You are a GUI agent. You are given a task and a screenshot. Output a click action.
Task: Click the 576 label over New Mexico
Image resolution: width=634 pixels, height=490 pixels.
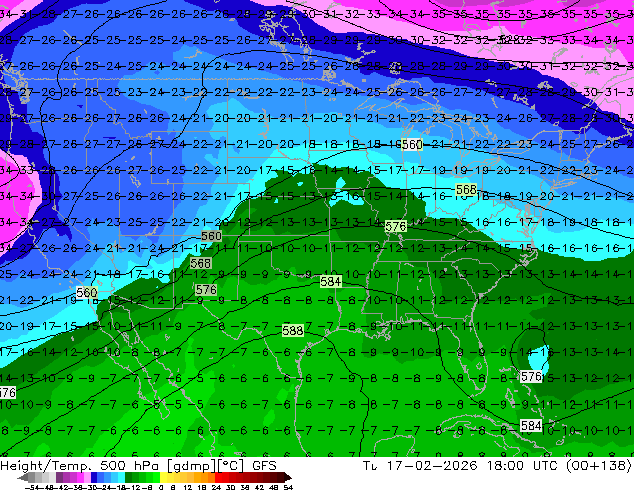pos(206,289)
